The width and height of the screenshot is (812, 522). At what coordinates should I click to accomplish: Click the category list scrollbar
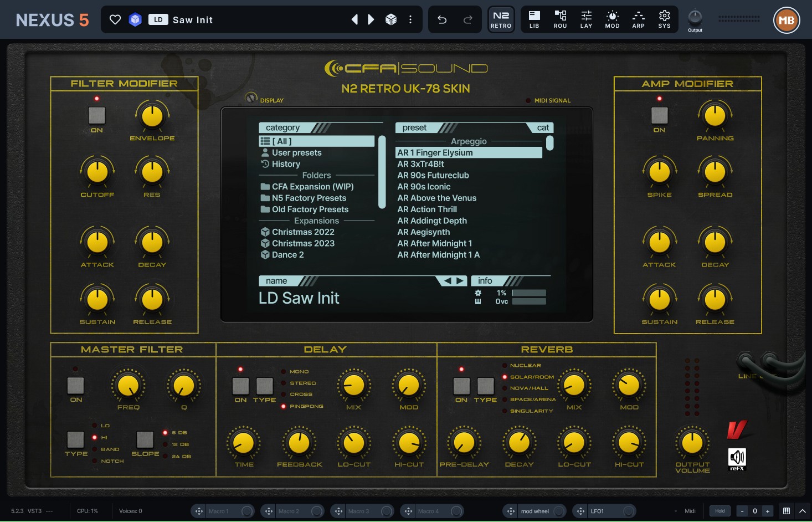coord(382,172)
